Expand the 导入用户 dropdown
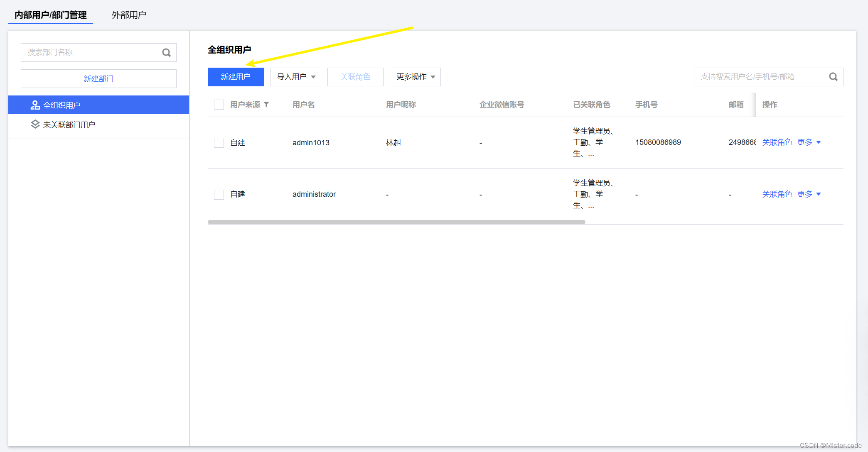Screen dimensions: 868x452 [295, 77]
